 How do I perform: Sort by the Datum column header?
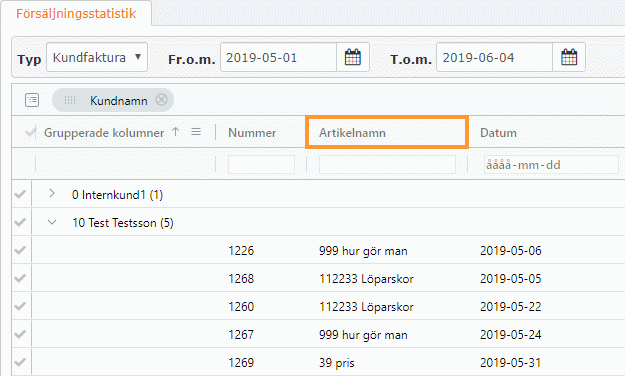pyautogui.click(x=498, y=133)
